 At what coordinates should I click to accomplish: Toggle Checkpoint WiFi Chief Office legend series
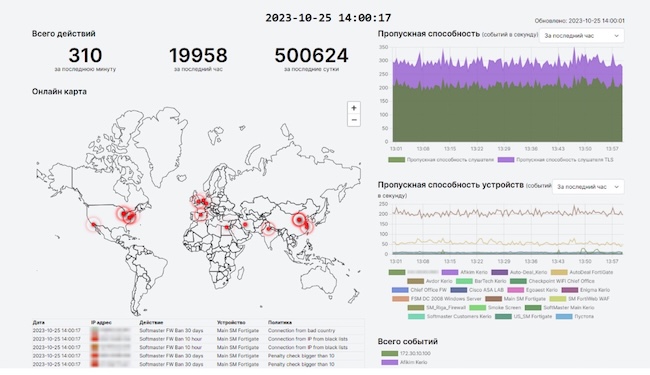(x=552, y=281)
